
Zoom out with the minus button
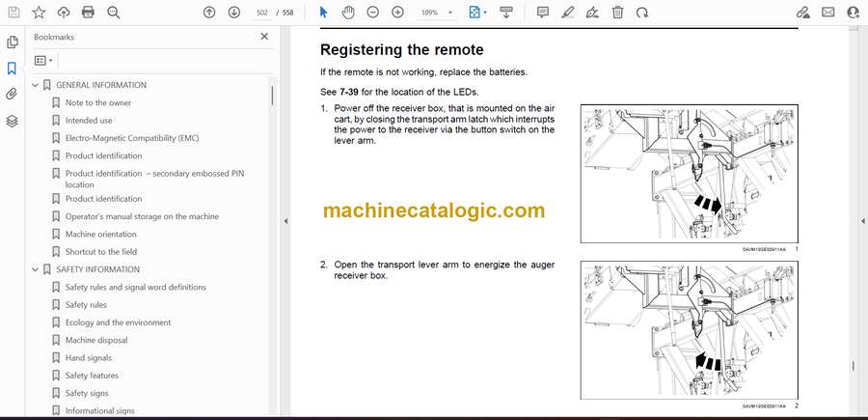tap(373, 13)
